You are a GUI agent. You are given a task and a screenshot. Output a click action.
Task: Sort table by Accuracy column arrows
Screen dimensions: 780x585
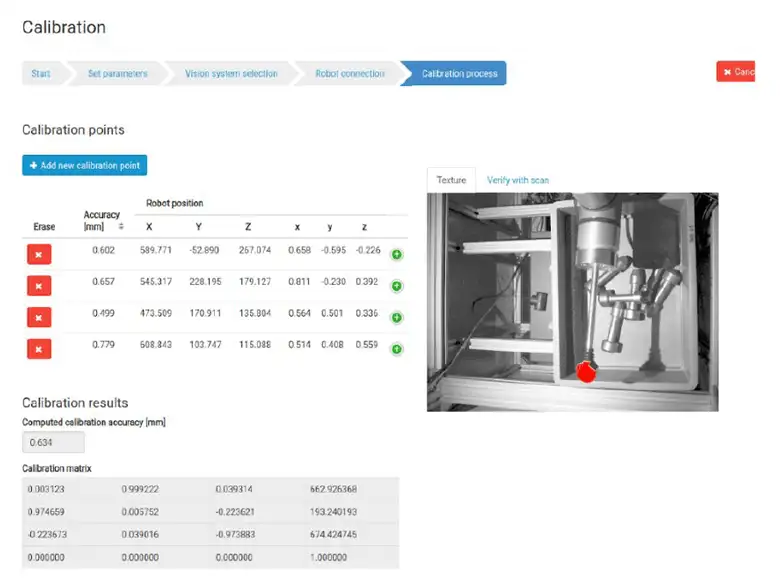click(x=121, y=227)
